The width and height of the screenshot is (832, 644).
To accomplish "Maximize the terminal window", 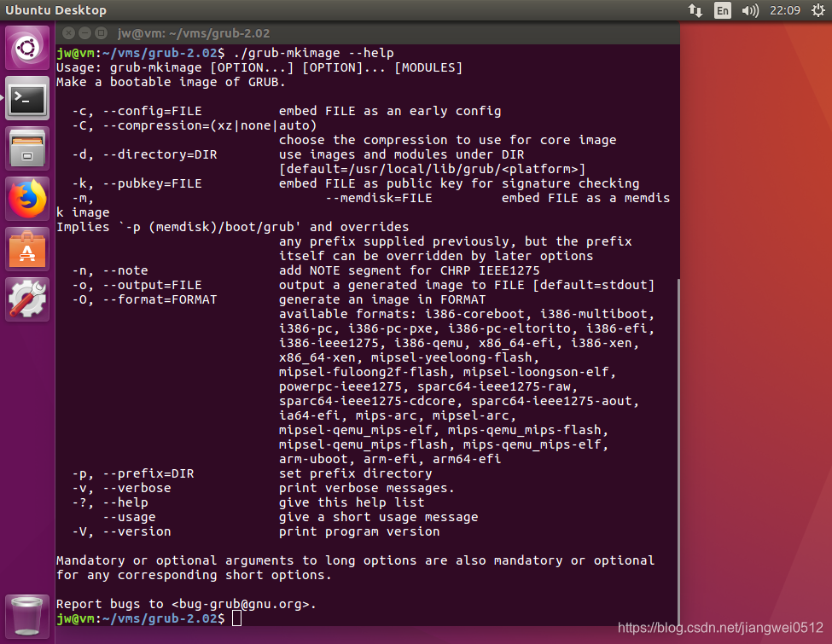I will coord(101,33).
